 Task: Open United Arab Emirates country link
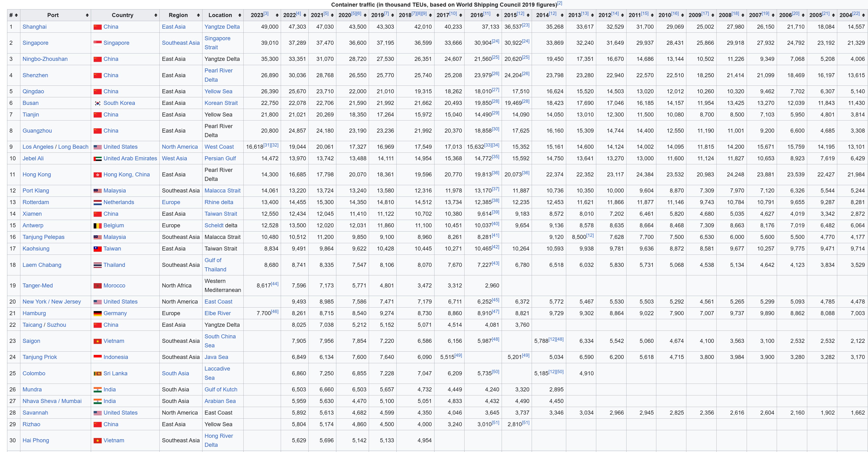(130, 159)
